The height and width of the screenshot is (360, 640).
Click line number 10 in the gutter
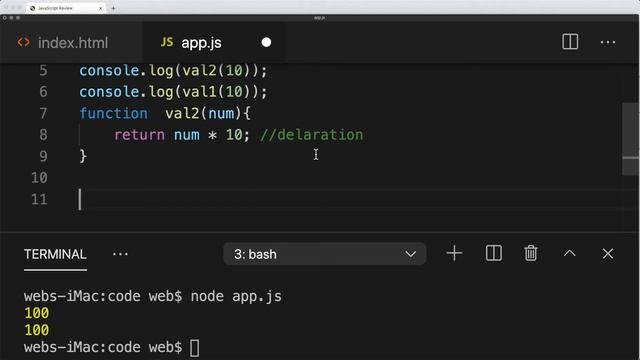[x=39, y=178]
